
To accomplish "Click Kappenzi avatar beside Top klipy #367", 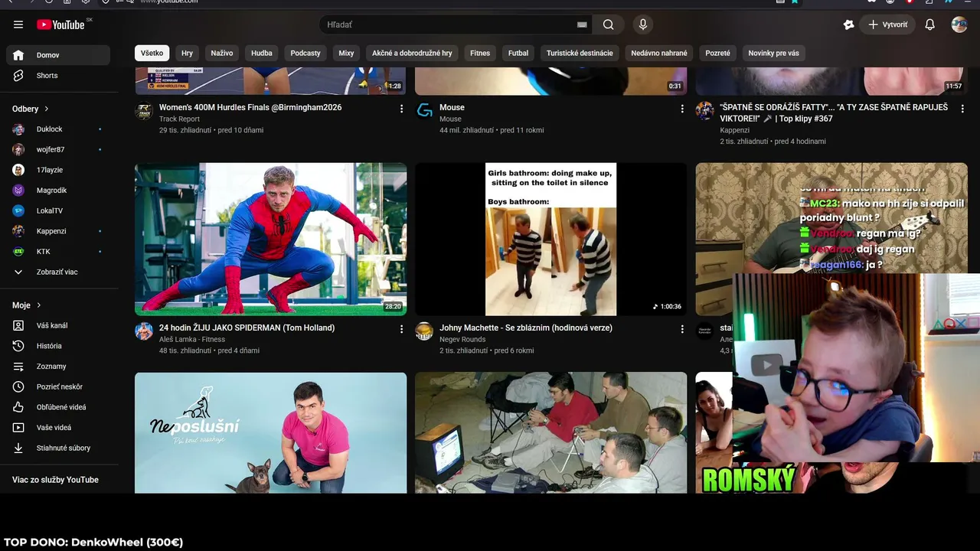I will [x=704, y=111].
